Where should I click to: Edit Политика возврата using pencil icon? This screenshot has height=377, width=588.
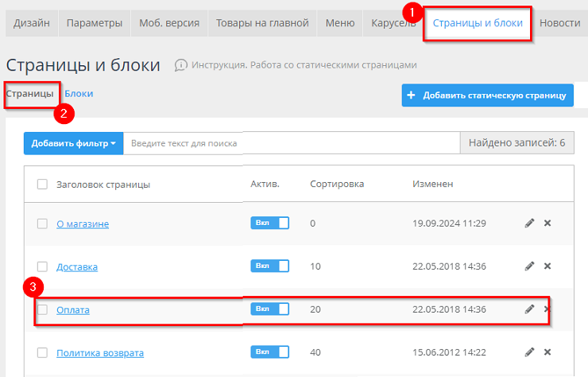(x=530, y=352)
